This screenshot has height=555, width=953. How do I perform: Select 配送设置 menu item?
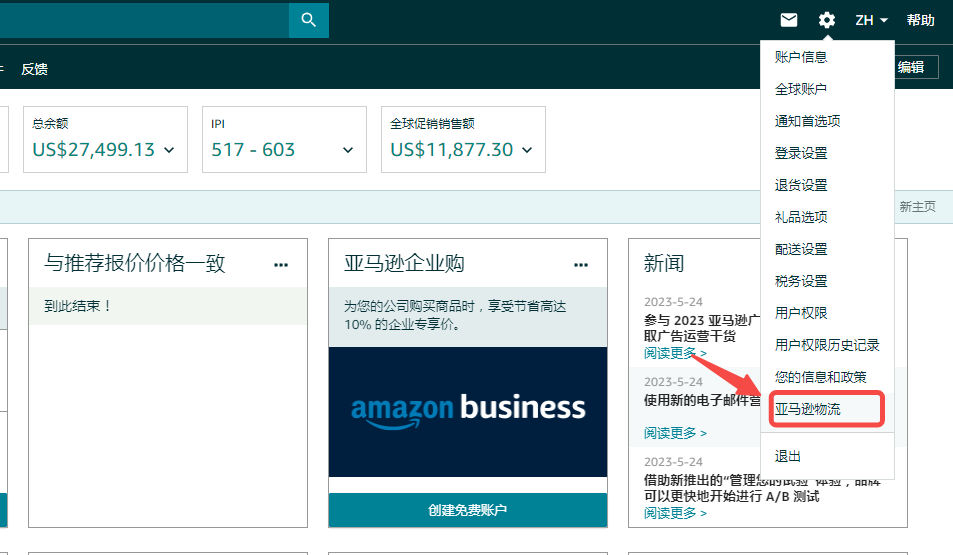801,249
